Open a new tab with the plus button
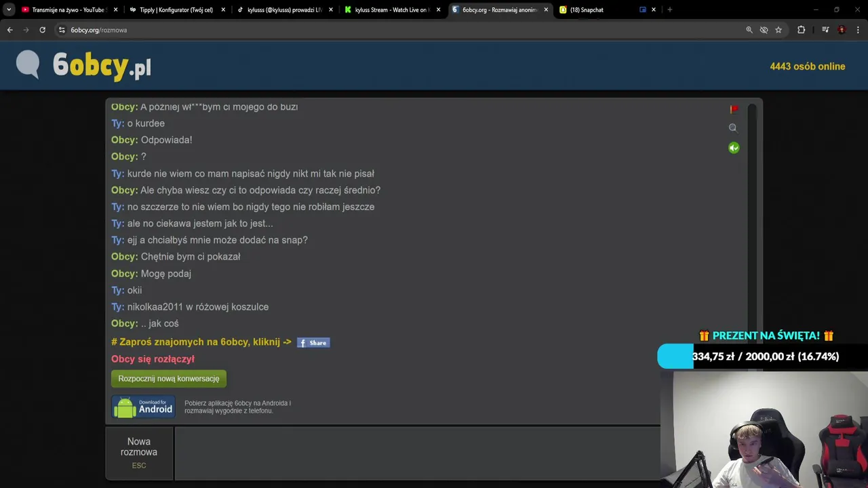 click(669, 9)
